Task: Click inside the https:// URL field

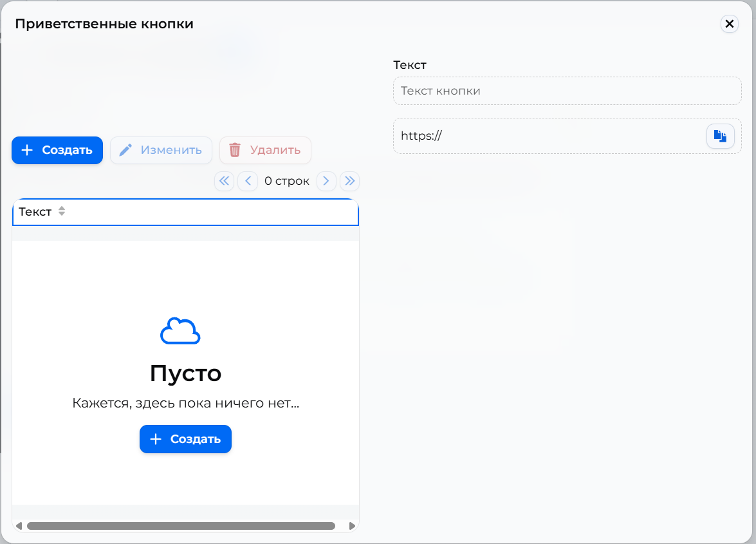Action: point(549,136)
